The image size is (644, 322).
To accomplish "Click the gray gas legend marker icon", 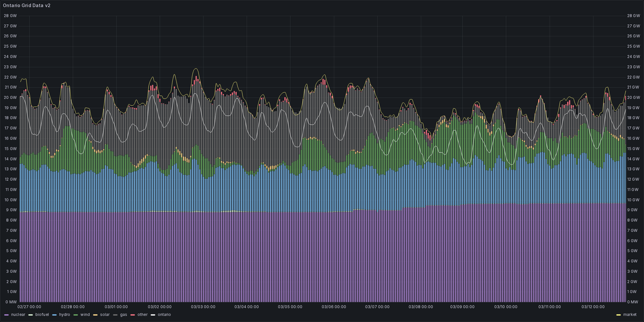I will [116, 315].
